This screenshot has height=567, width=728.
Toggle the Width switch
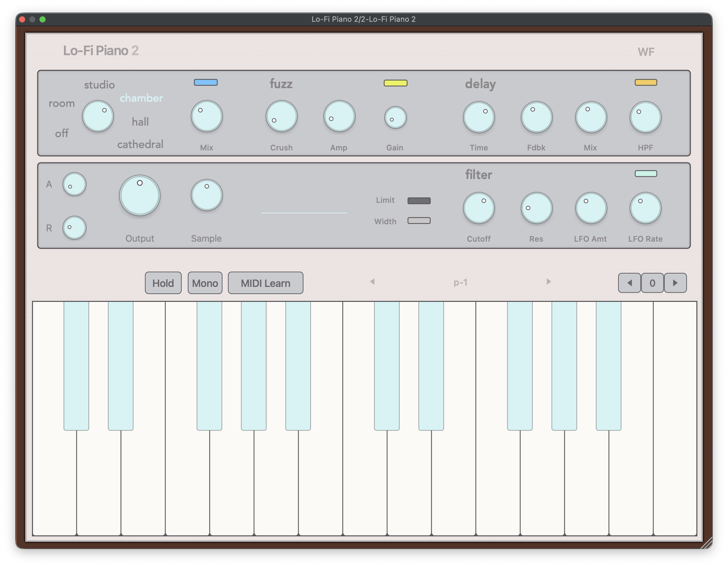click(419, 221)
